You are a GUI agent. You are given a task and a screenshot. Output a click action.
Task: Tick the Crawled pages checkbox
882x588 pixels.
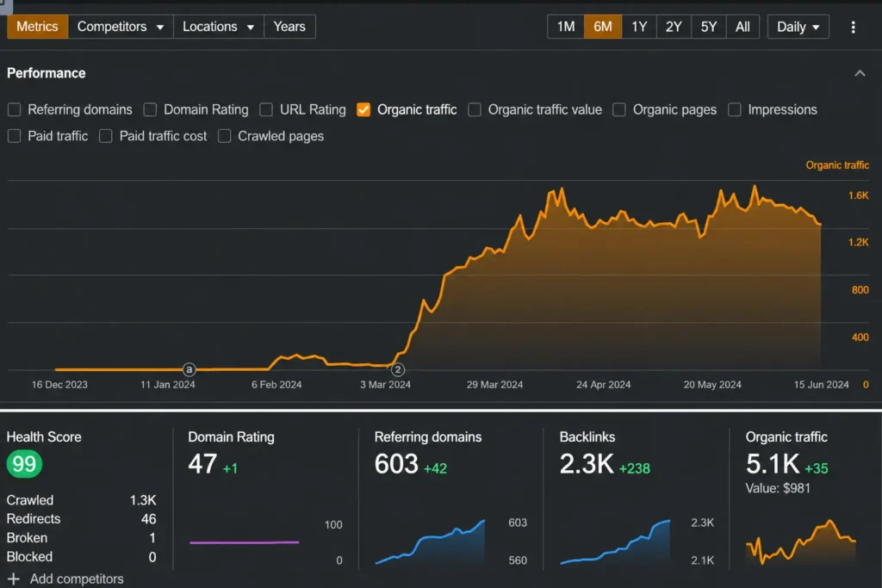pos(224,136)
